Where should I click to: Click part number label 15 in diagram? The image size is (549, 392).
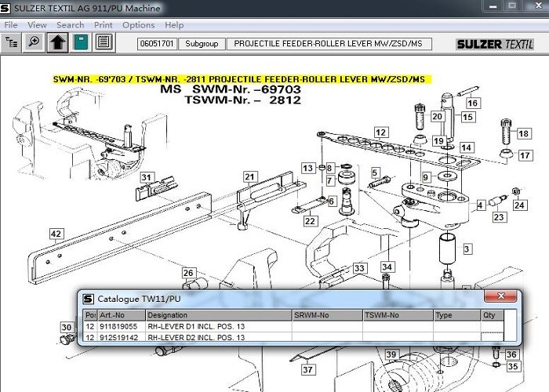[467, 117]
